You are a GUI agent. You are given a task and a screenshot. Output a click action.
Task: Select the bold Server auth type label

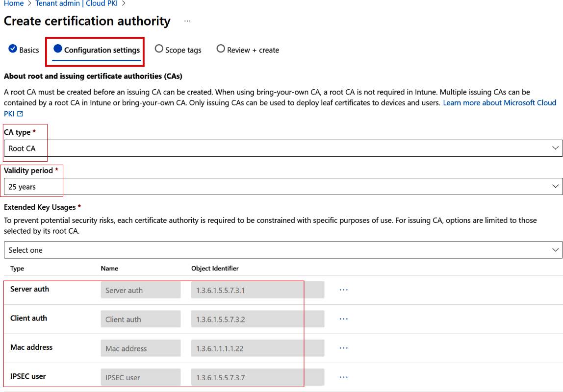pyautogui.click(x=29, y=289)
